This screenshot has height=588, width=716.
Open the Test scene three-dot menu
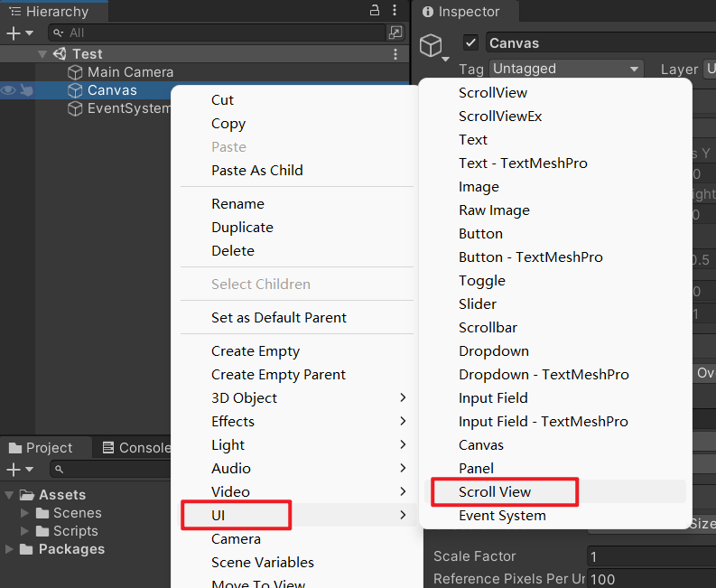[395, 54]
